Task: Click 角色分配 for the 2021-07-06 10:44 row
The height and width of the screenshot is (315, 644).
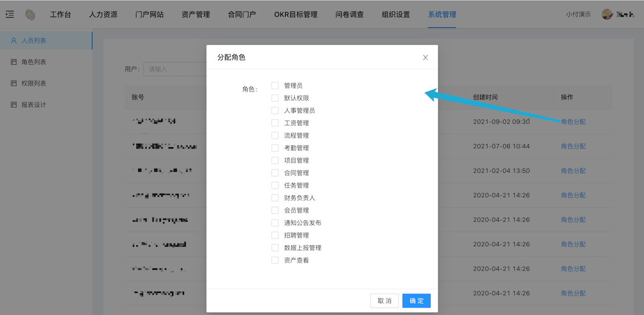Action: click(x=574, y=146)
